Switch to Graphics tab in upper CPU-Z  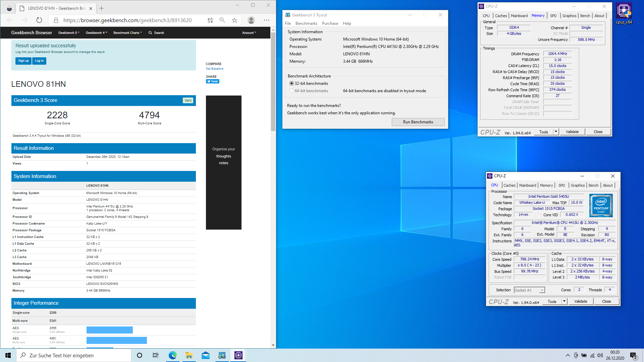pyautogui.click(x=569, y=16)
